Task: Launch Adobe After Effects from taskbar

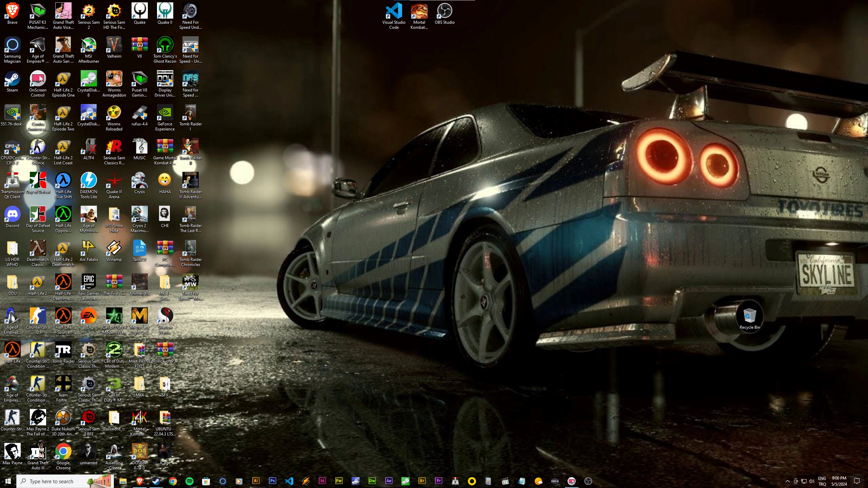Action: [x=389, y=481]
